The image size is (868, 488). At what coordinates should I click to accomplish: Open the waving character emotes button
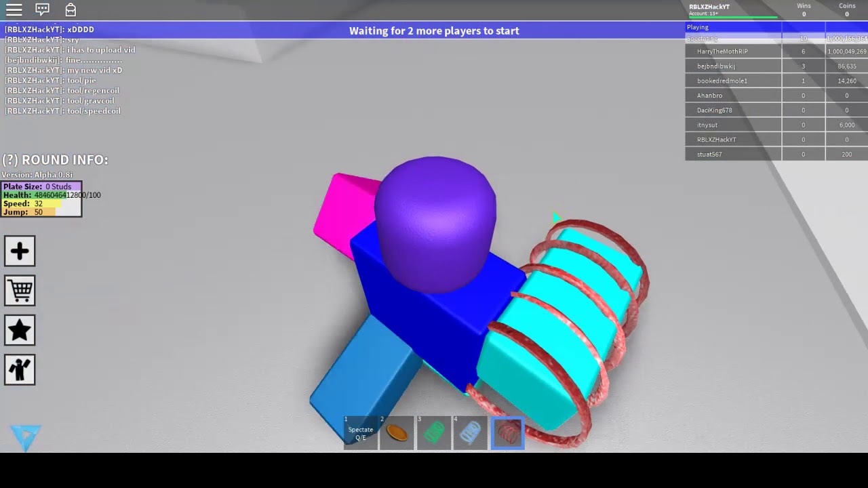20,369
